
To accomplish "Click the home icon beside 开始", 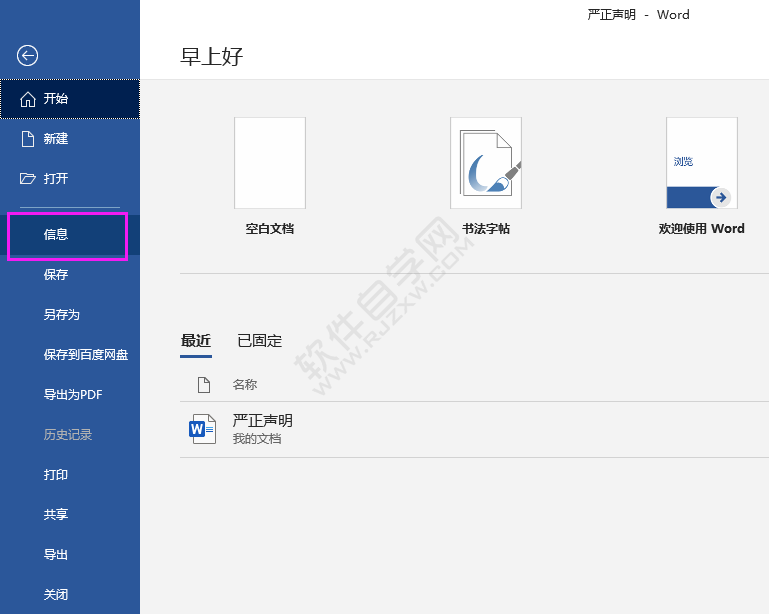I will coord(28,99).
